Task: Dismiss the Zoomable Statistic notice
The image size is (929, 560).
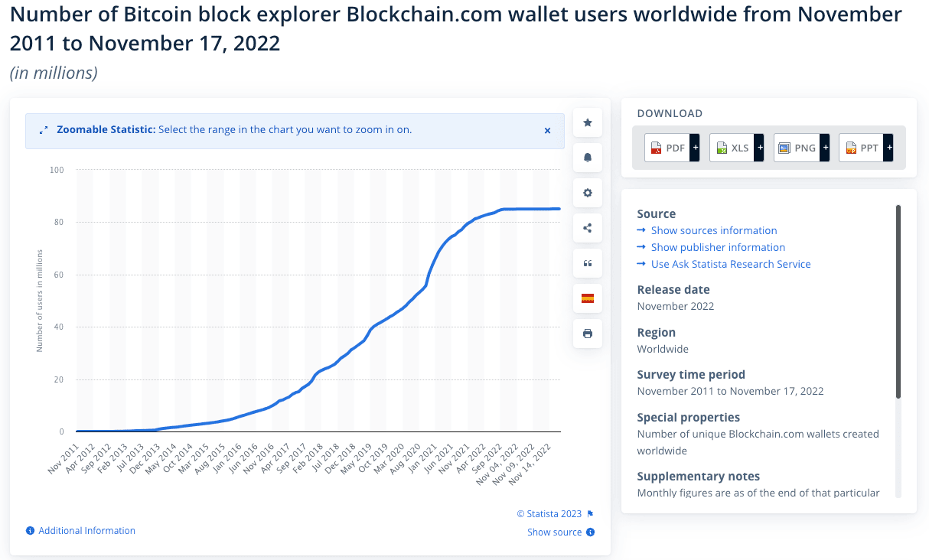Action: (547, 131)
